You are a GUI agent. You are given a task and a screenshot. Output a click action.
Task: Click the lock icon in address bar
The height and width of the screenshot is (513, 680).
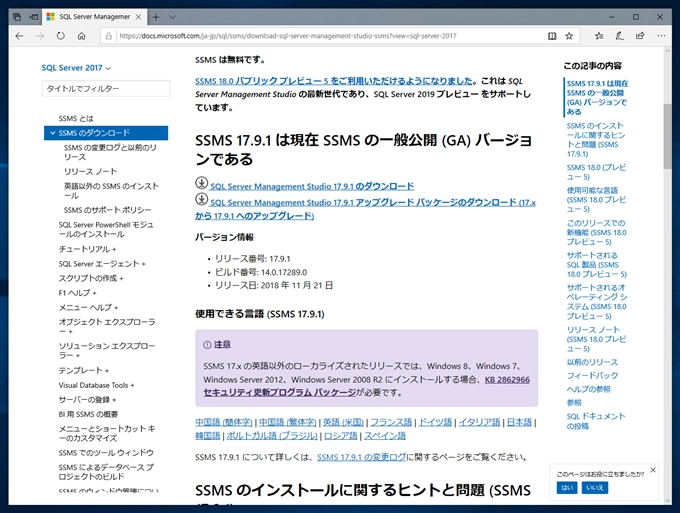[x=108, y=36]
